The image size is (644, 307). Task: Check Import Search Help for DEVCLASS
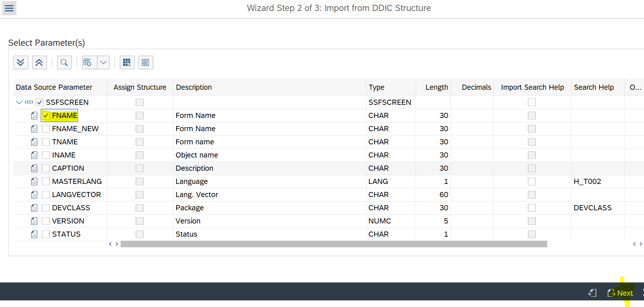coord(531,208)
